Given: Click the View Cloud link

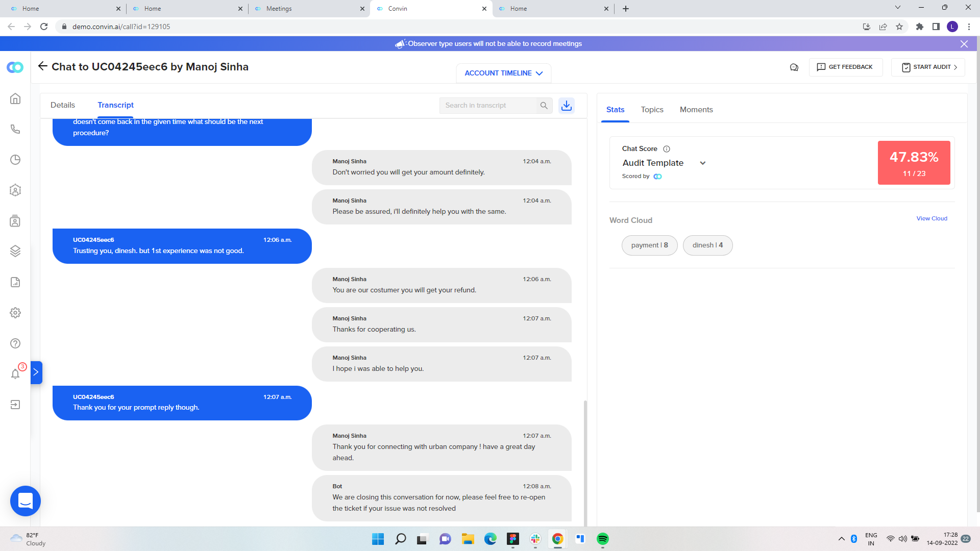Looking at the screenshot, I should 932,218.
